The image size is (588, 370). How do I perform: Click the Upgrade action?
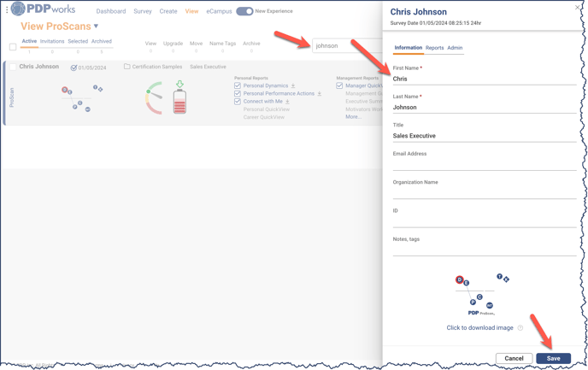click(173, 44)
